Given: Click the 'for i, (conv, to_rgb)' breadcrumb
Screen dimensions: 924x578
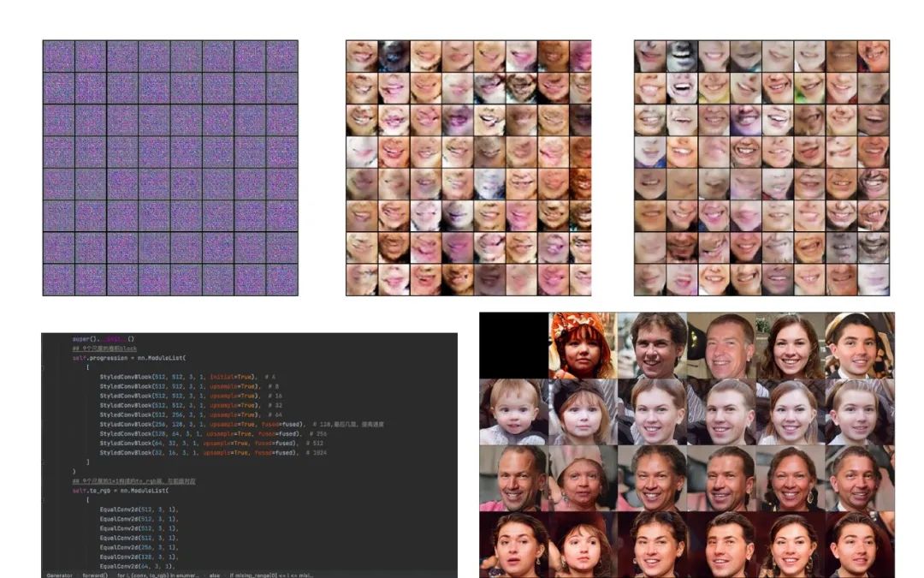Looking at the screenshot, I should point(158,575).
